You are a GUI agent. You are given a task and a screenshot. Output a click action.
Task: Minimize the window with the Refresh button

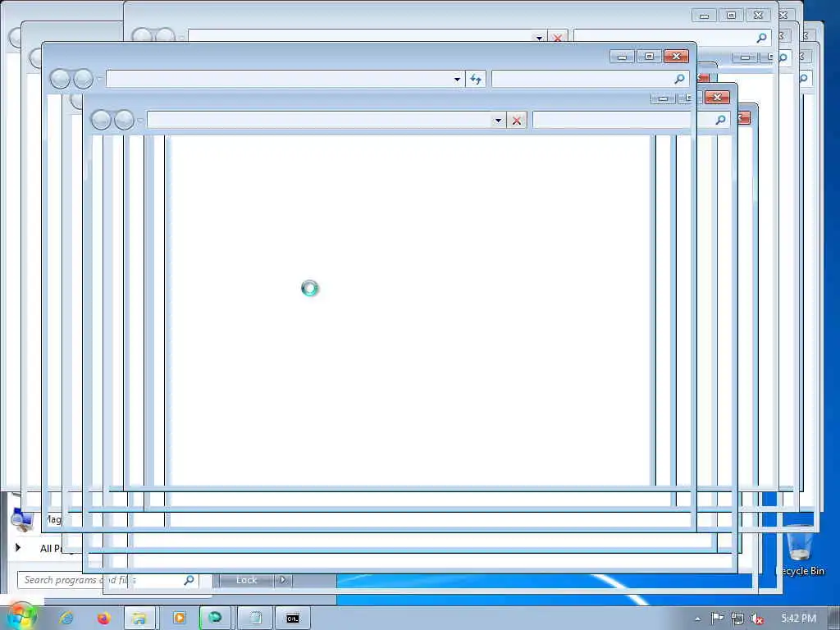(622, 57)
